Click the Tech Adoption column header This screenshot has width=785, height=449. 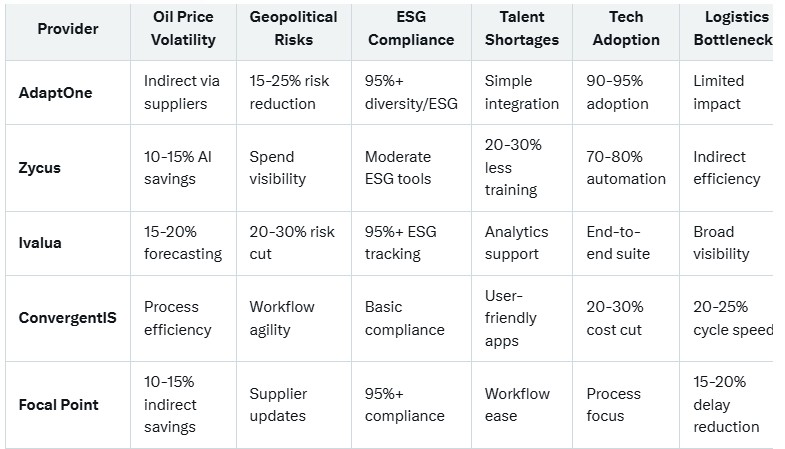626,29
